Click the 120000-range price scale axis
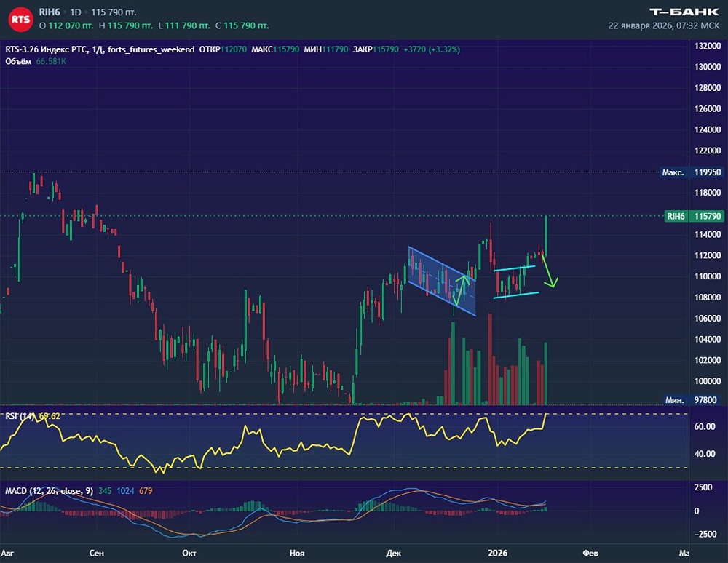 point(708,223)
